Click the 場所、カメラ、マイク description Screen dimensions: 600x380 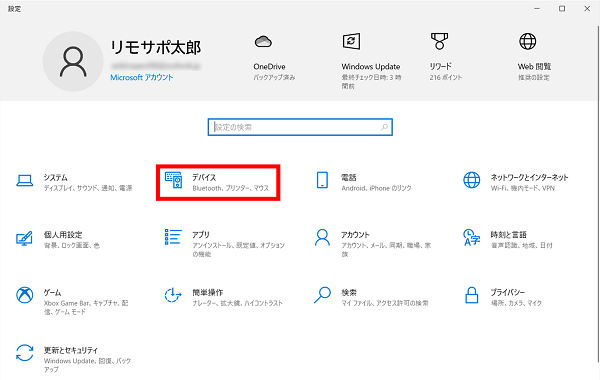click(x=516, y=303)
